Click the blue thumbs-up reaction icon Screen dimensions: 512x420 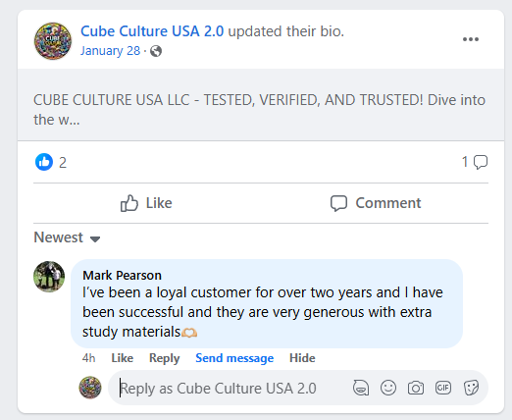pos(44,162)
